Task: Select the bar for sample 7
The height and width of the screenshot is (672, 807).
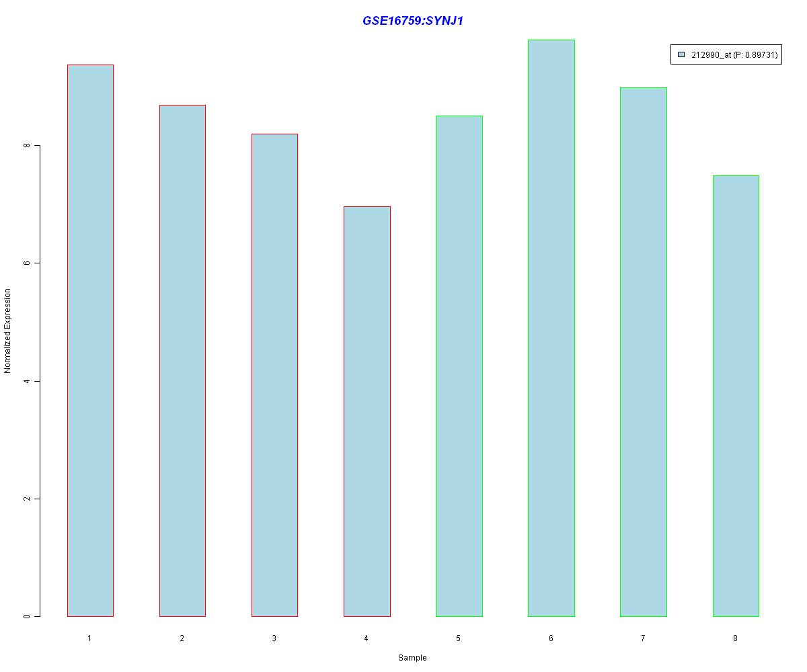Action: [x=644, y=352]
